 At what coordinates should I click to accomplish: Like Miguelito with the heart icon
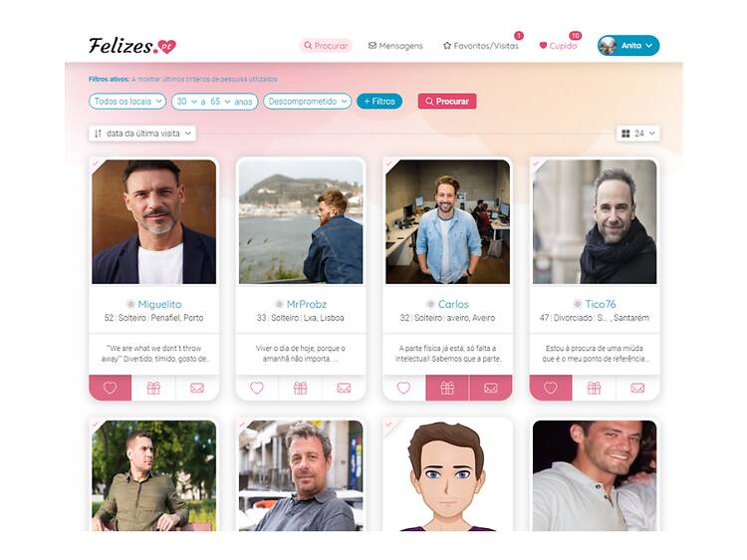tap(110, 388)
